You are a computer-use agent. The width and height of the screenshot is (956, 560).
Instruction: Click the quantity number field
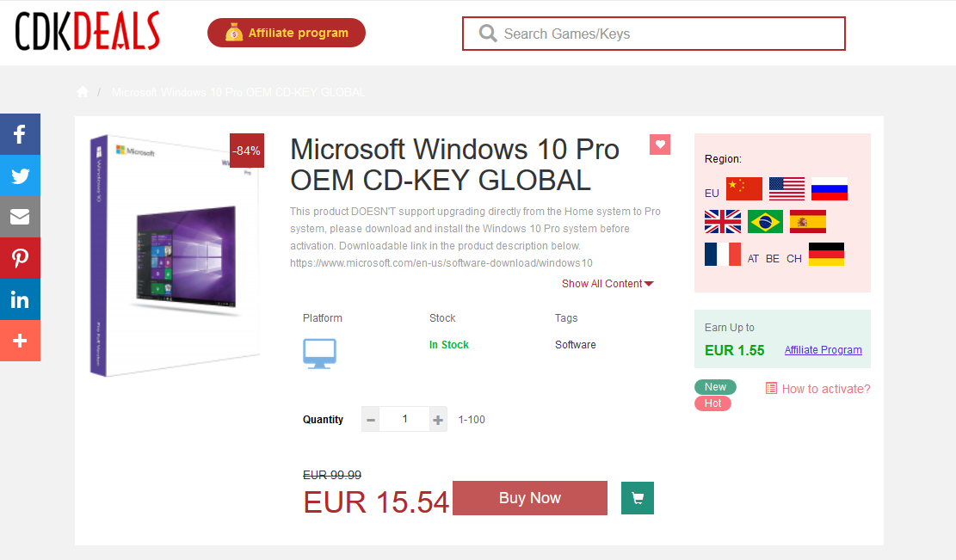pos(404,419)
